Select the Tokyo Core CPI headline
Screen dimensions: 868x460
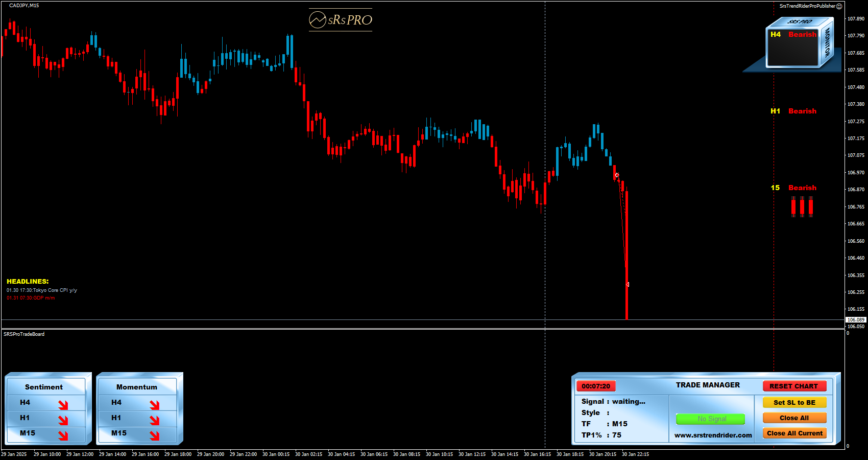42,290
